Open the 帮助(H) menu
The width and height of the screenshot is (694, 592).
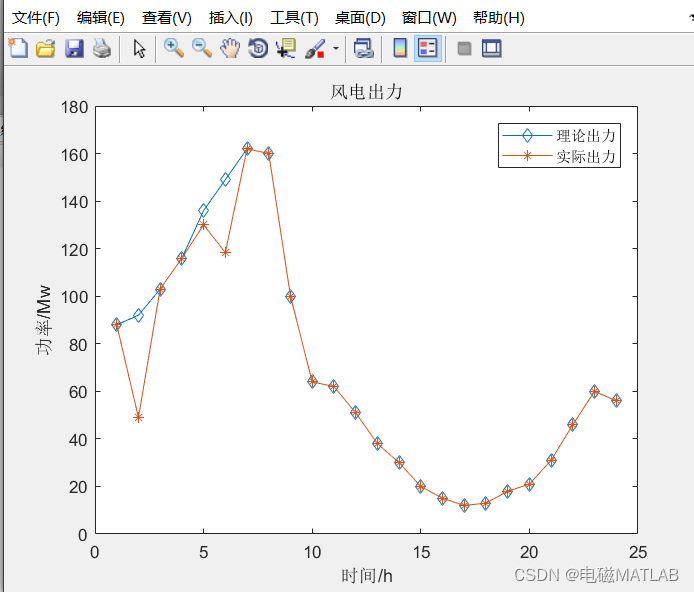coord(498,18)
